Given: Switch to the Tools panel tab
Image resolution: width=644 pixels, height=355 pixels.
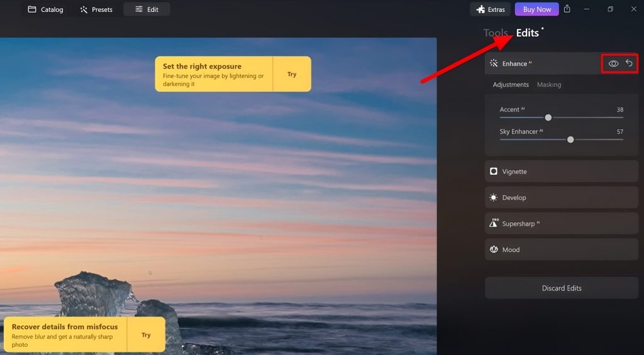Looking at the screenshot, I should click(x=496, y=33).
